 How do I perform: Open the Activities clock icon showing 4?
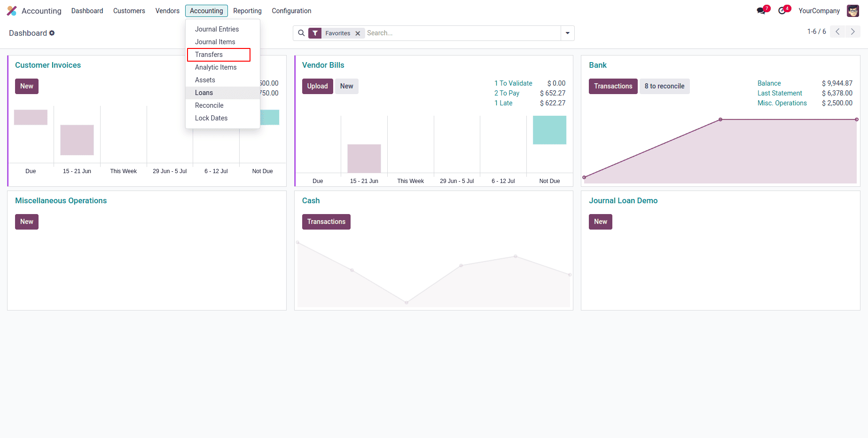pyautogui.click(x=782, y=9)
